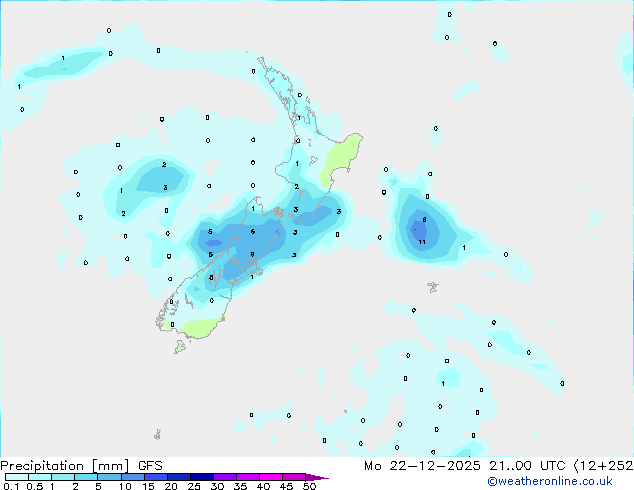
Task: Select the 2–5 mm legend color swatch
Action: (x=86, y=477)
